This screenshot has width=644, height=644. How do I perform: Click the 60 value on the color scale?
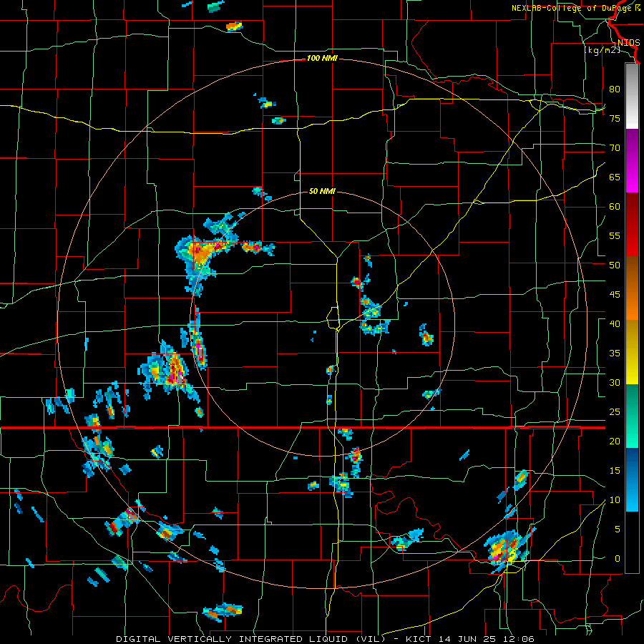(615, 207)
